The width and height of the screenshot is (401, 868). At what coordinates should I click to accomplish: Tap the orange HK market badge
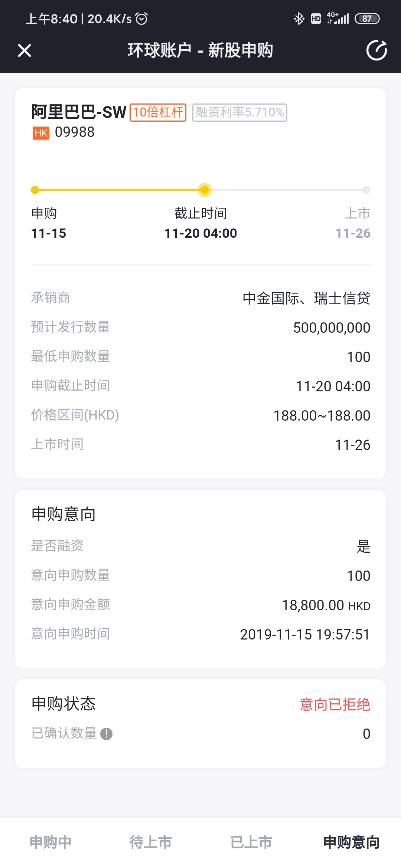point(41,133)
